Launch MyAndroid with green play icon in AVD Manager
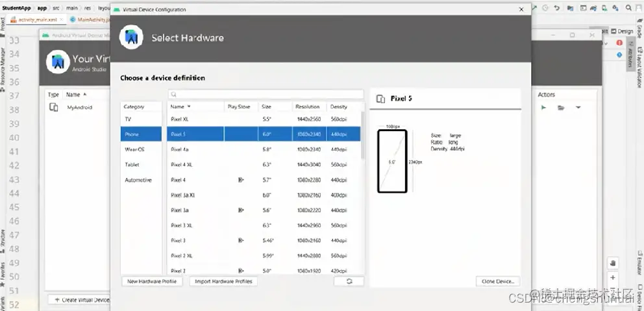644x311 pixels. pyautogui.click(x=544, y=108)
